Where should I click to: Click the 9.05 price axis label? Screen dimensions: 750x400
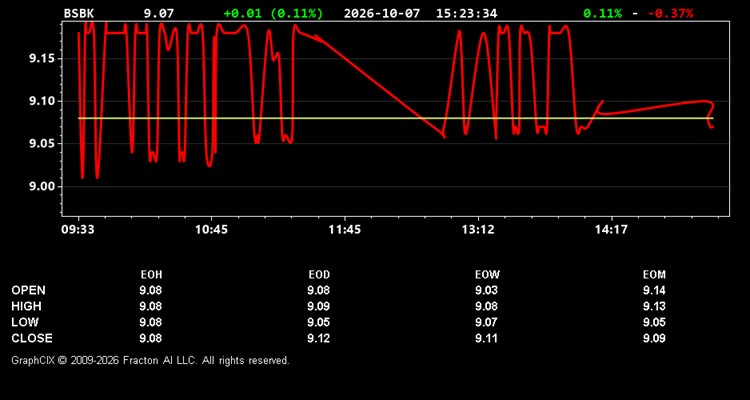click(41, 144)
